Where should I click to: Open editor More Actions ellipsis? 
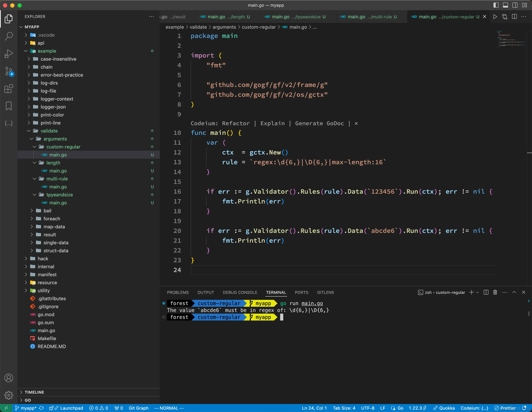[523, 17]
